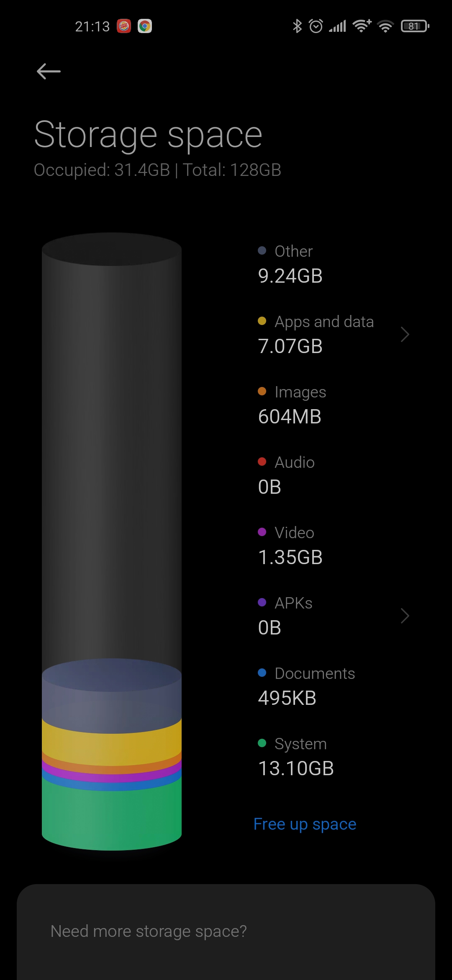Tap the Burger King notification icon

[x=123, y=26]
